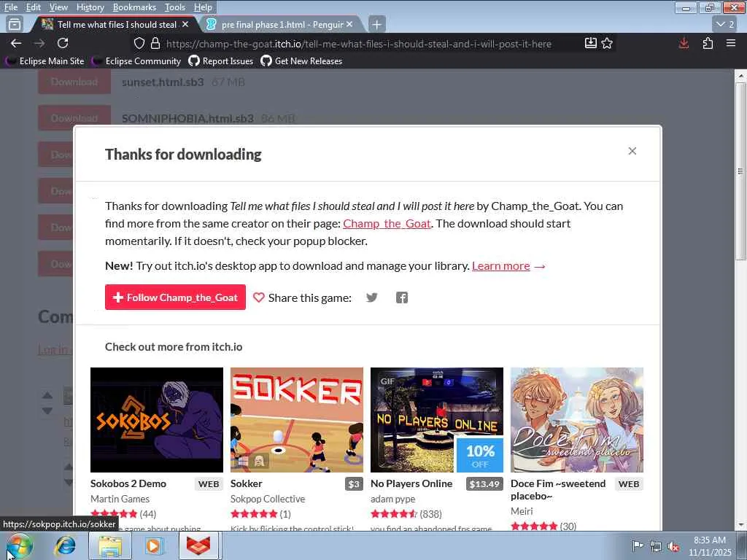
Task: Bookmark this page with the star icon
Action: (x=607, y=43)
